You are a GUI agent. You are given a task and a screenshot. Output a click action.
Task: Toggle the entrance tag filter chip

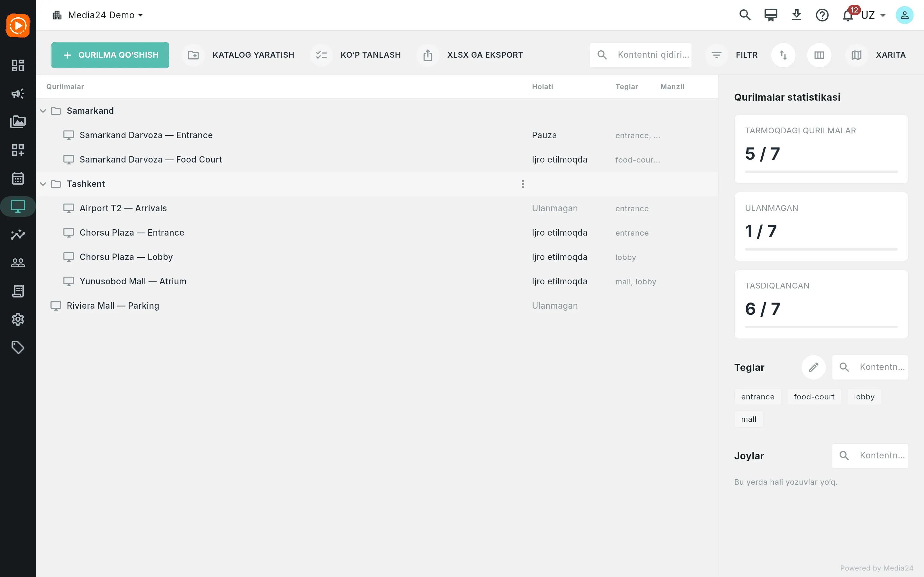click(757, 397)
